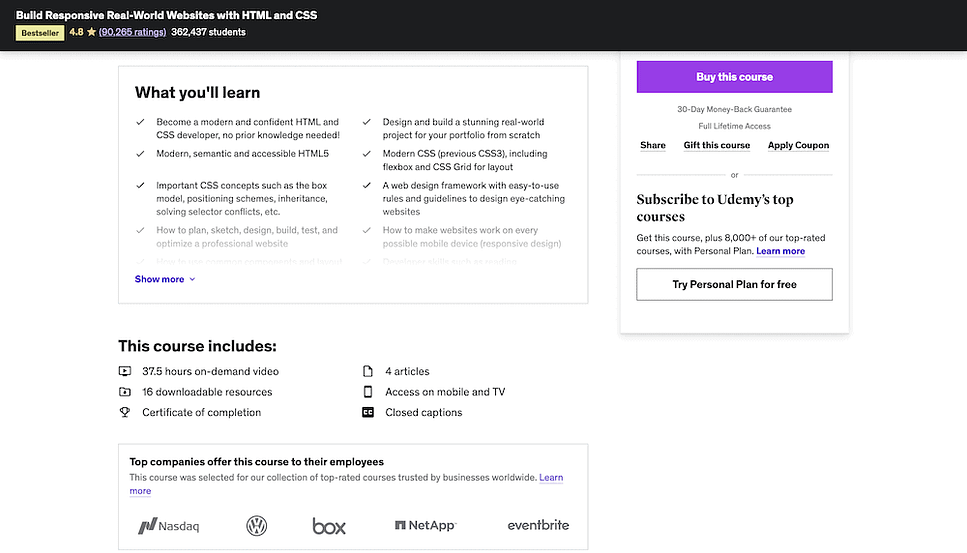Click the mobile device icon

click(368, 392)
